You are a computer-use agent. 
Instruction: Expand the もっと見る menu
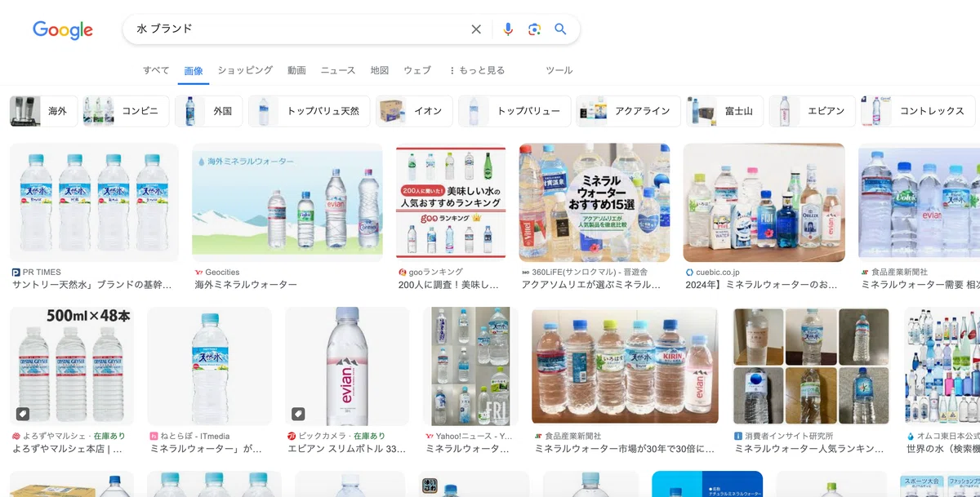pyautogui.click(x=476, y=71)
